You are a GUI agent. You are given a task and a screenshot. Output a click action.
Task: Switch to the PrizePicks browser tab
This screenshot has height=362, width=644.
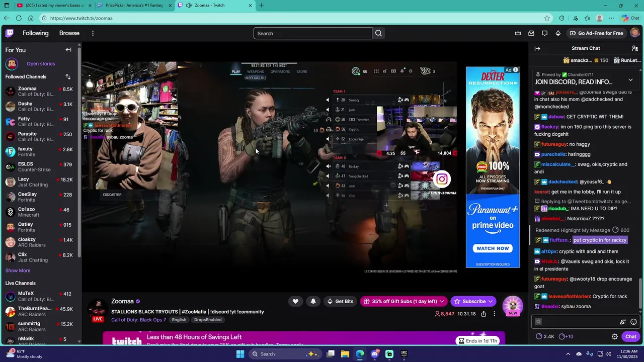(134, 5)
